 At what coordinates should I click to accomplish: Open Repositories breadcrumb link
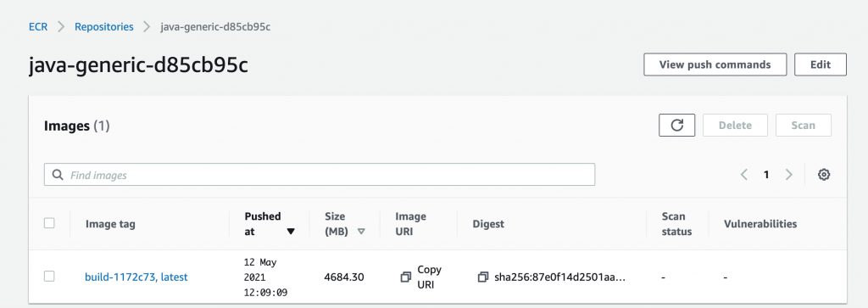click(104, 26)
